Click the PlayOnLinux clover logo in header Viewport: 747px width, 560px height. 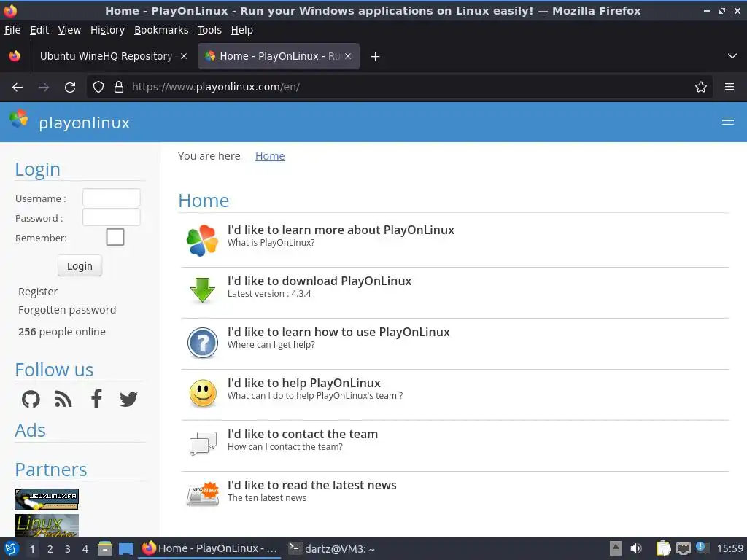coord(19,119)
